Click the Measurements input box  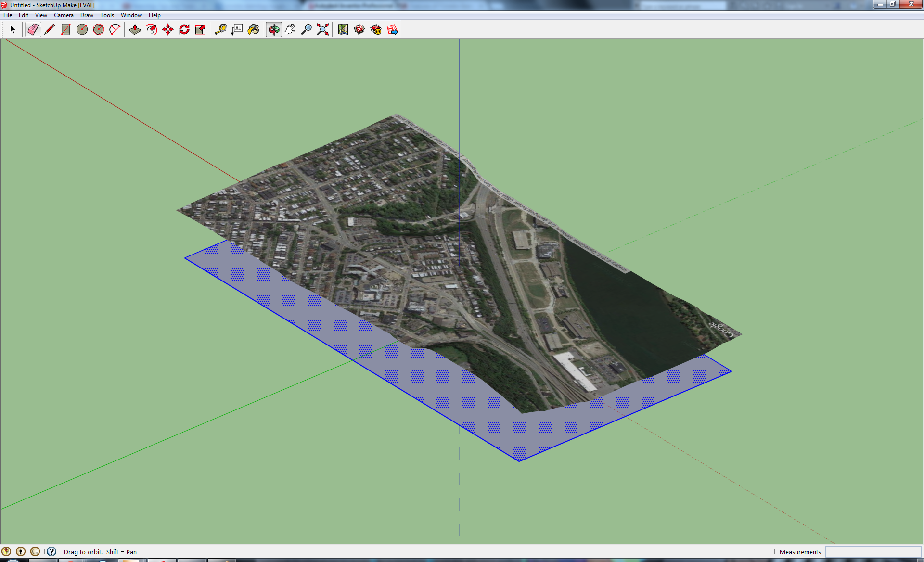point(873,552)
